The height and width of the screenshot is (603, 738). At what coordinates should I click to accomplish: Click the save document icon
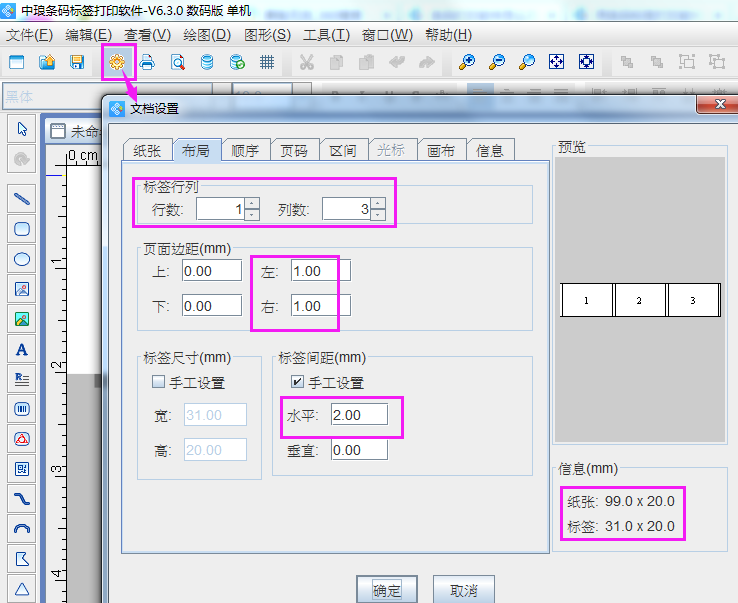pyautogui.click(x=76, y=62)
